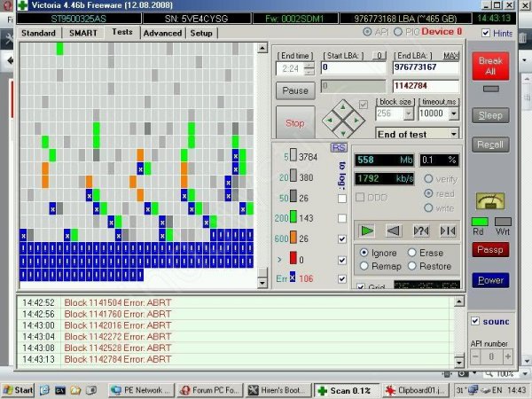Switch to the SMART tab
The width and height of the screenshot is (532, 399).
83,33
